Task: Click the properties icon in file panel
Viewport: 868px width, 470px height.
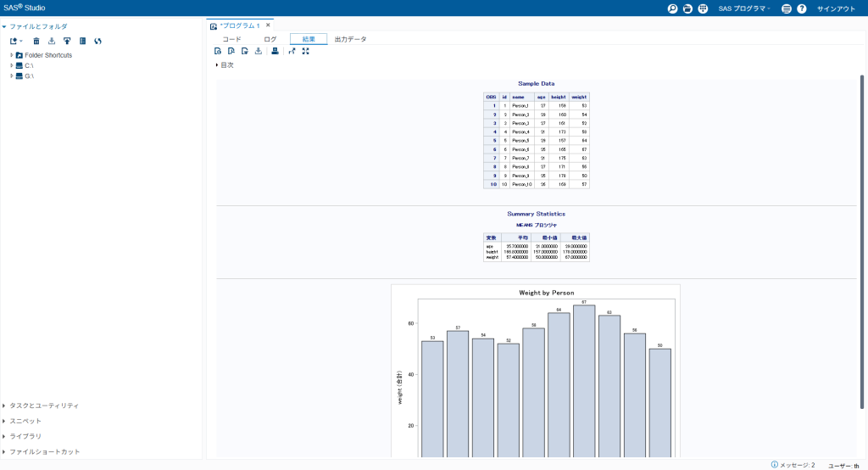Action: coord(82,41)
